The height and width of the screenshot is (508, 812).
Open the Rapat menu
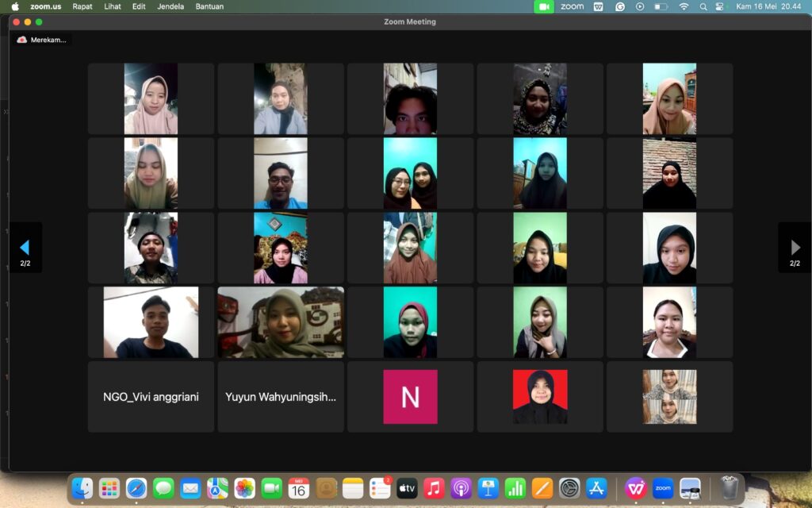[82, 6]
